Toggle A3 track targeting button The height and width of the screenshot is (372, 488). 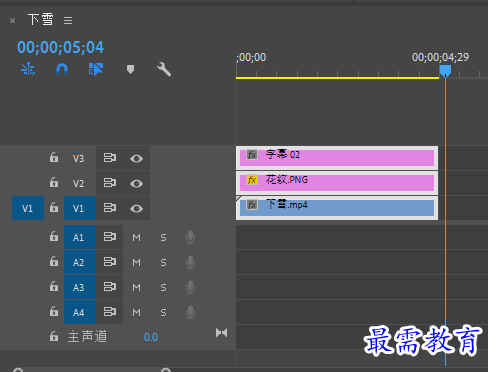point(80,287)
